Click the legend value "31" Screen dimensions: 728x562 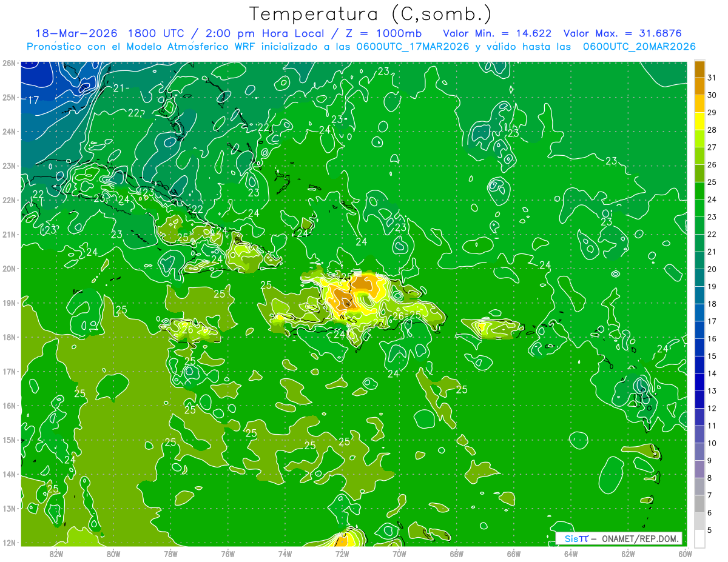[x=712, y=77]
